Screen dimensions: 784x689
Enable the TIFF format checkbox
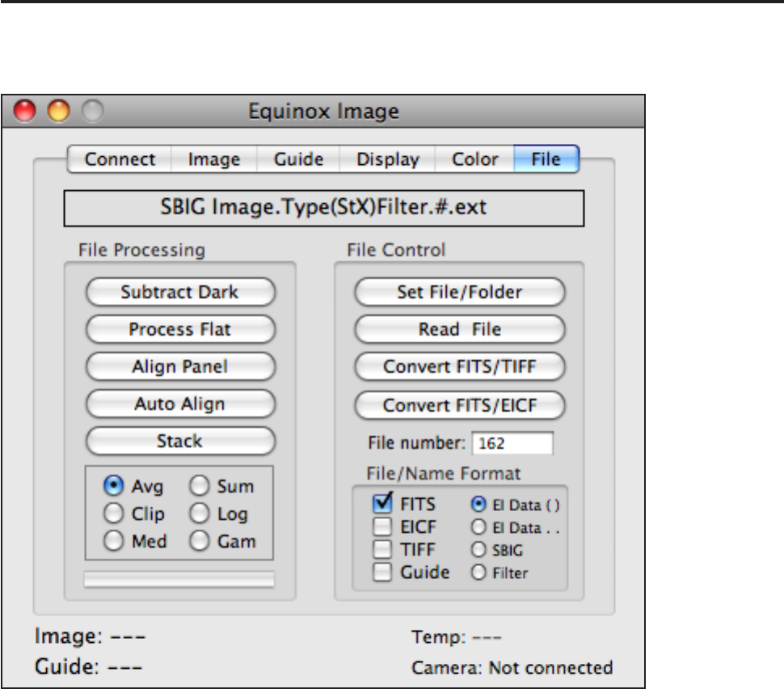tap(382, 550)
